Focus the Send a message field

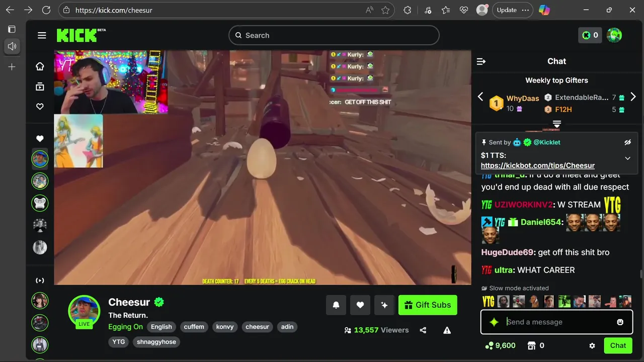coord(556,322)
